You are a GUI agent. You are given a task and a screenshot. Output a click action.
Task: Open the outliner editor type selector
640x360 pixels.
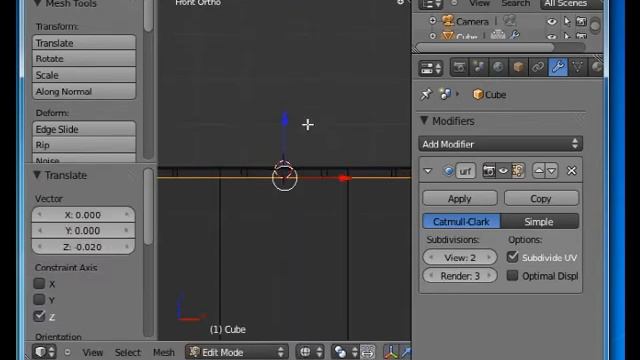pyautogui.click(x=431, y=4)
